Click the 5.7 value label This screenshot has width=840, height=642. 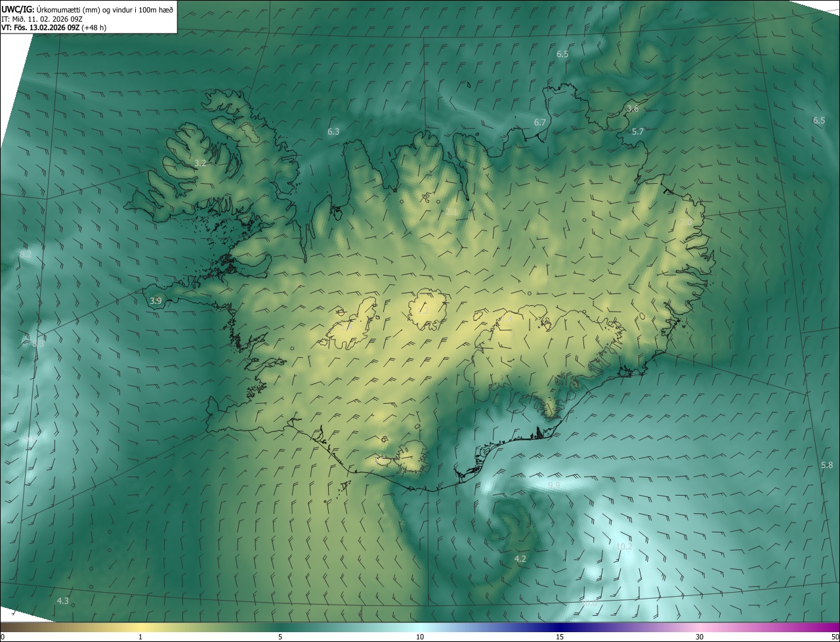point(638,132)
